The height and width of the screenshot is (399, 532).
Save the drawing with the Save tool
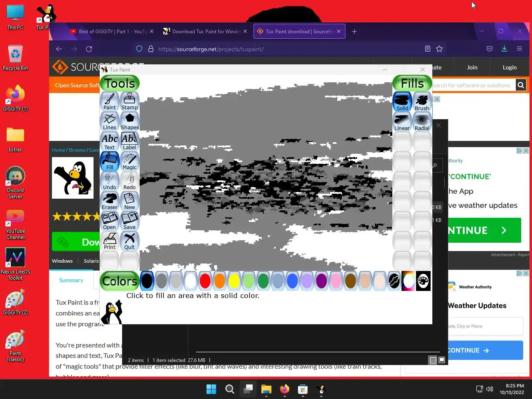pyautogui.click(x=130, y=221)
